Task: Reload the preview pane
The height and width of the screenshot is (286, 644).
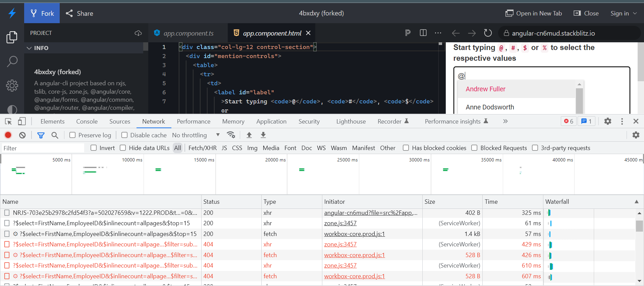Action: 488,33
